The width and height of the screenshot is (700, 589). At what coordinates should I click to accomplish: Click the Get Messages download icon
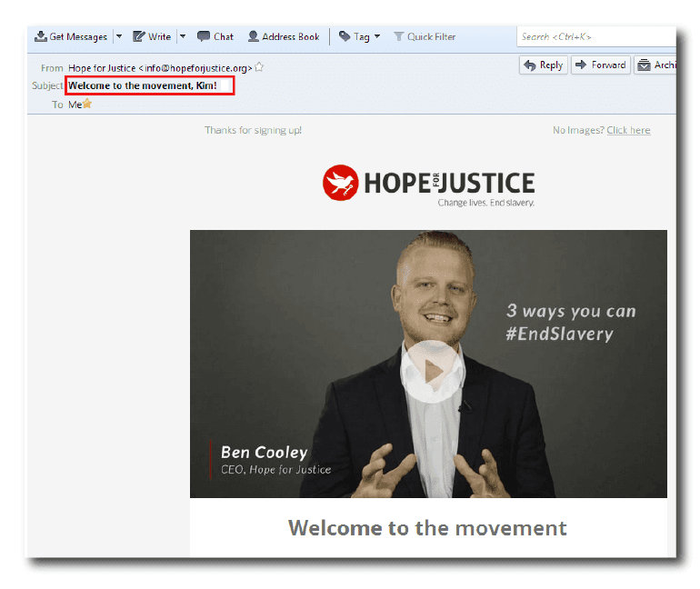point(41,37)
